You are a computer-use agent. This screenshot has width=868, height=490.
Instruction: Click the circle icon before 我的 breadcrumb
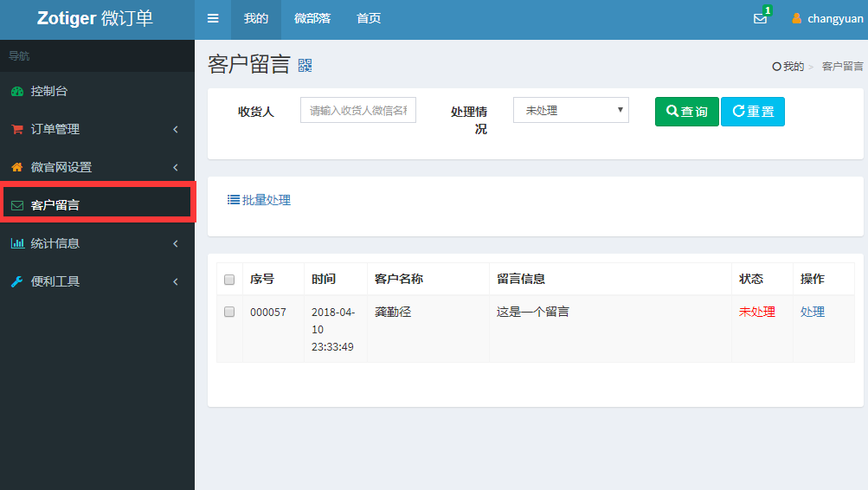tap(776, 67)
